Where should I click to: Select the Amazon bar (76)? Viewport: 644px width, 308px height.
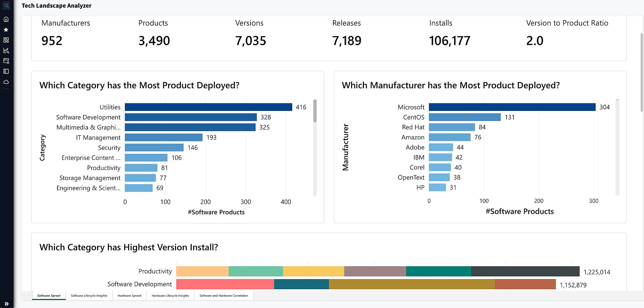pyautogui.click(x=450, y=137)
